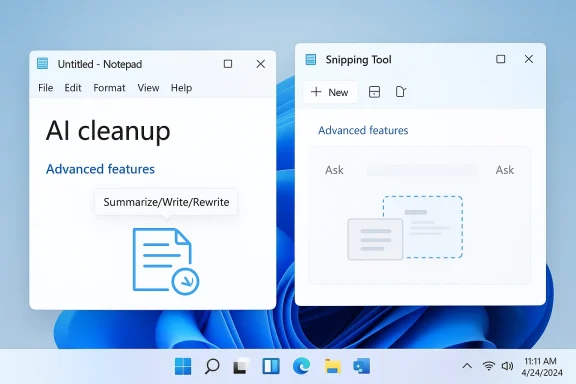Open the View menu in Notepad
Image resolution: width=576 pixels, height=384 pixels.
coord(148,88)
